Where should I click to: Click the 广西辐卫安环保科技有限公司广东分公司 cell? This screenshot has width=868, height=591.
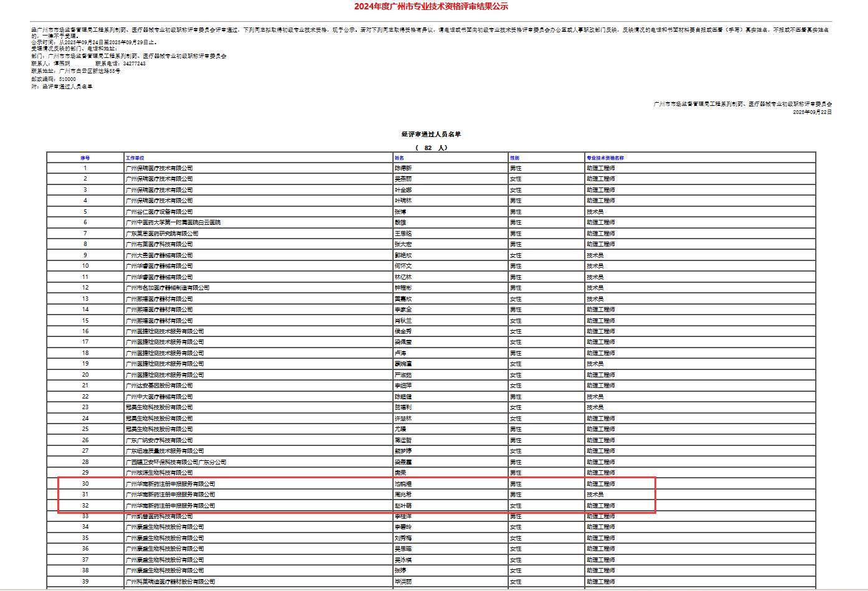176,462
